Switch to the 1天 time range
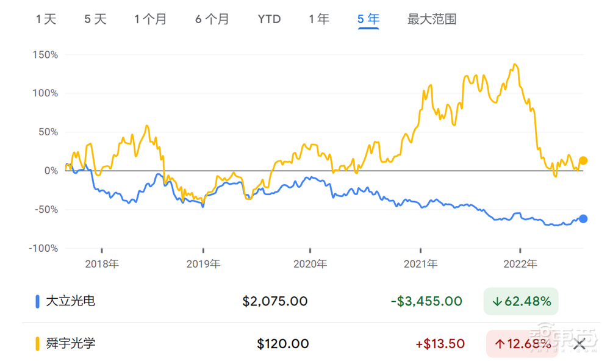The width and height of the screenshot is (610, 364). (48, 19)
